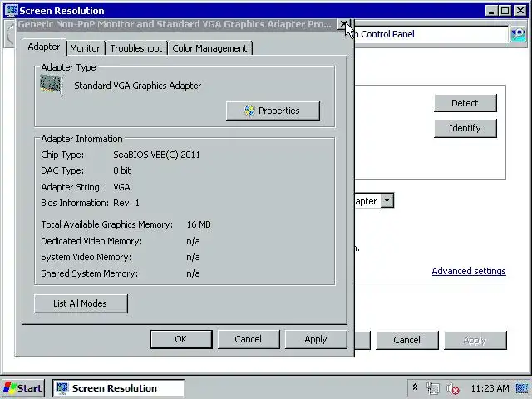This screenshot has height=399, width=532.
Task: Click the DAC Type 8 bit value
Action: click(122, 170)
